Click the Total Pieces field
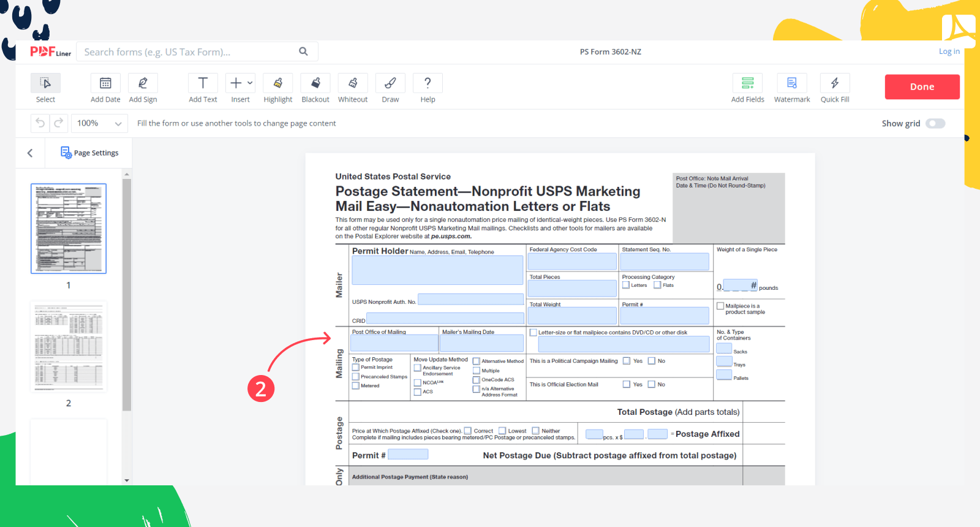The width and height of the screenshot is (980, 527). click(x=572, y=289)
